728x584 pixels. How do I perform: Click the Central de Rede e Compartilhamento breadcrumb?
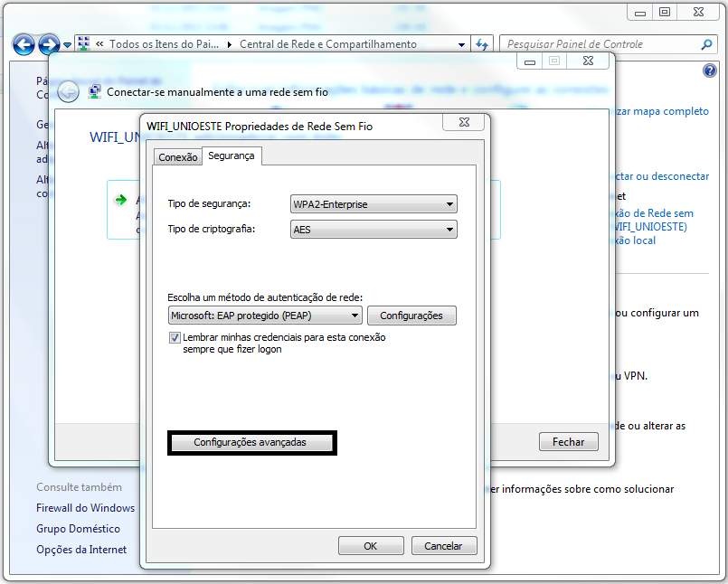click(327, 44)
